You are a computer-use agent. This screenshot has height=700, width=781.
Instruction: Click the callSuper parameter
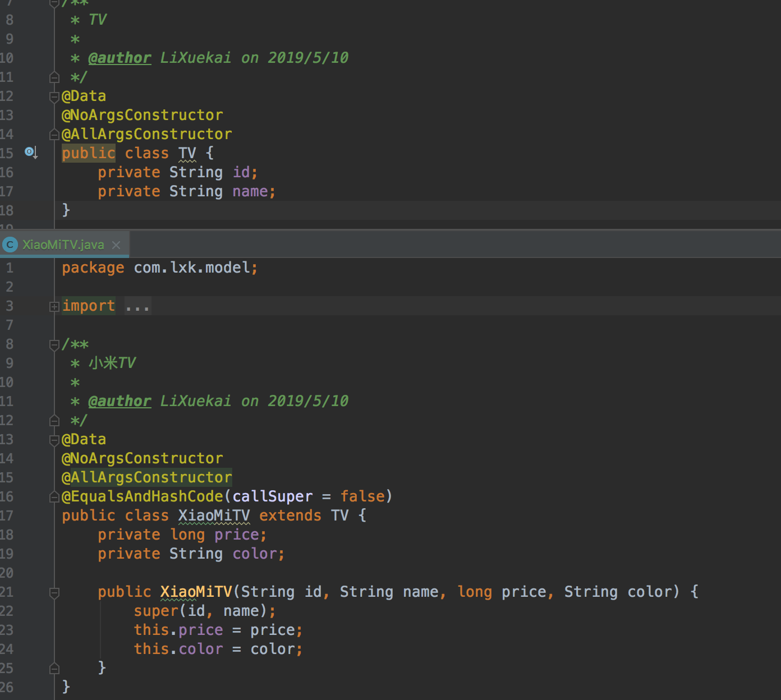click(x=273, y=496)
